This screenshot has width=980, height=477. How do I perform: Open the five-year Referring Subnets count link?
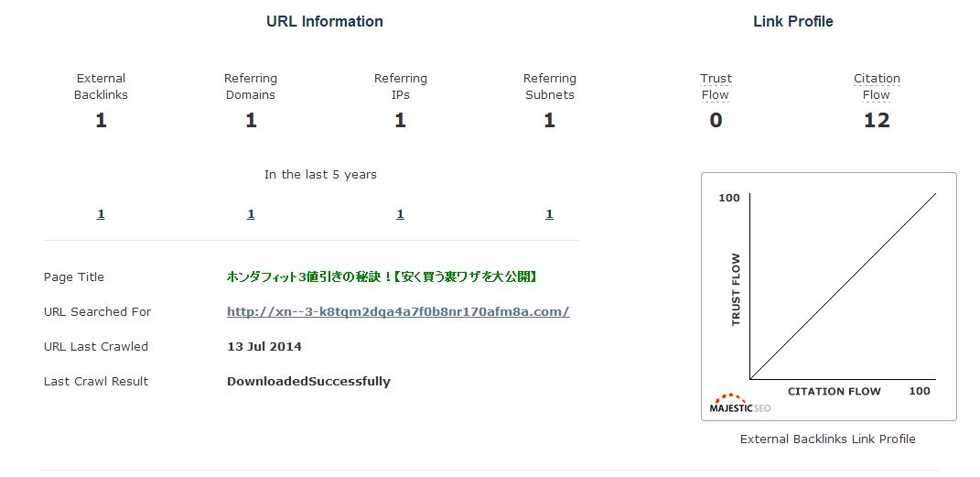click(549, 214)
